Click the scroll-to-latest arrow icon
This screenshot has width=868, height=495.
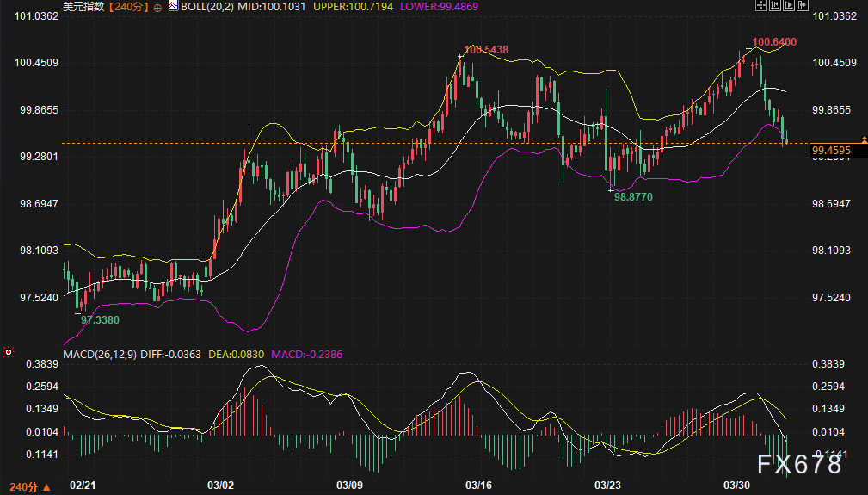pyautogui.click(x=804, y=6)
